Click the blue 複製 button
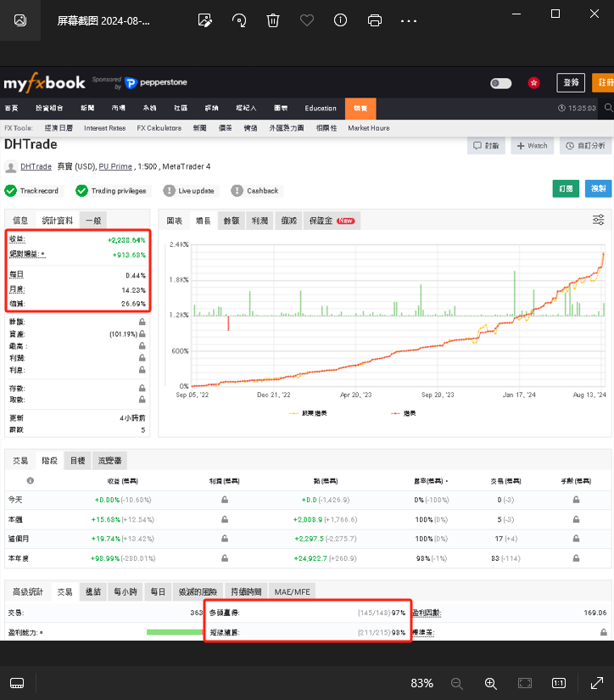 599,188
